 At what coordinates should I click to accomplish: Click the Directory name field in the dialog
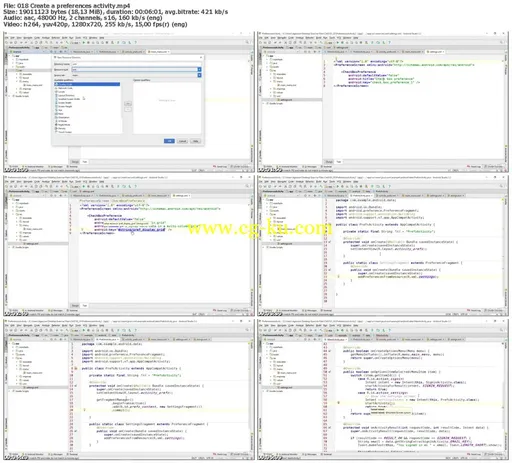(136, 64)
